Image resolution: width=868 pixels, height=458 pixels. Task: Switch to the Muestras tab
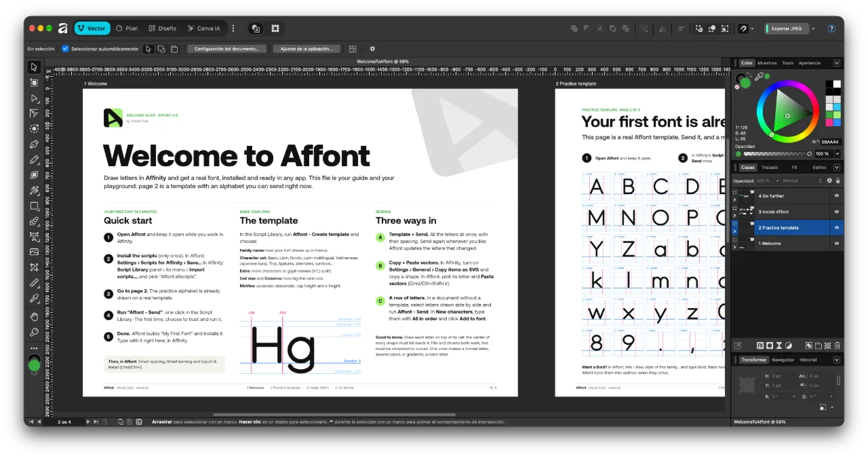767,63
